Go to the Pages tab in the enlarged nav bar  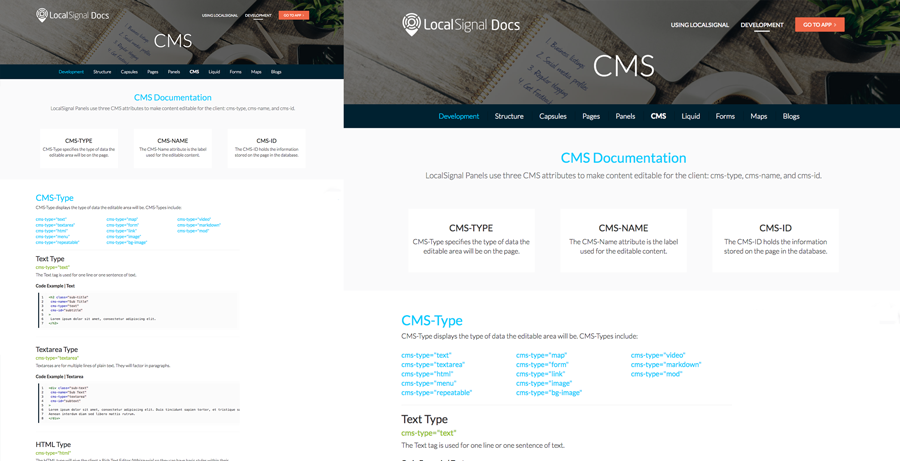point(591,116)
